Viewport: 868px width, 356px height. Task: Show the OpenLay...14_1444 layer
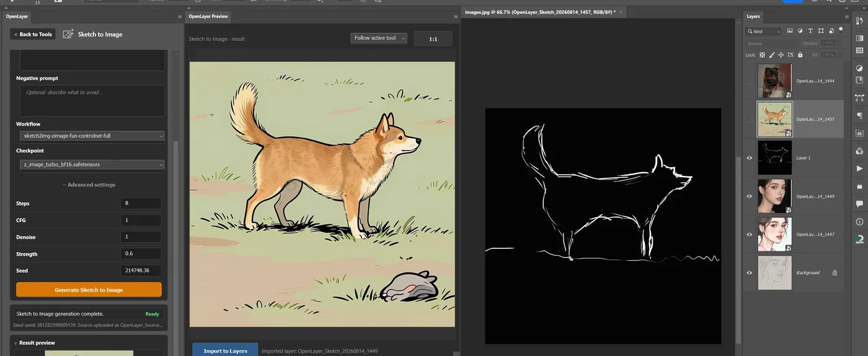(x=750, y=81)
